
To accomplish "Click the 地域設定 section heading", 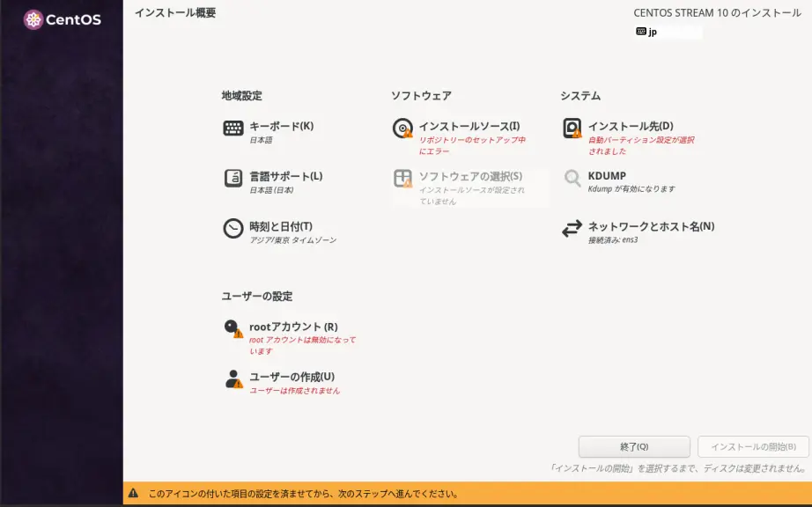I will (x=242, y=96).
